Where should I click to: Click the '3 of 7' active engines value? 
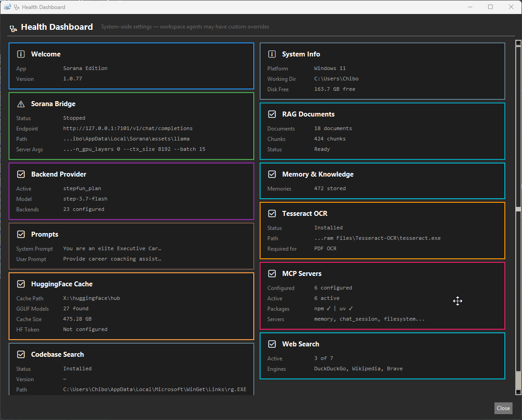pyautogui.click(x=324, y=358)
